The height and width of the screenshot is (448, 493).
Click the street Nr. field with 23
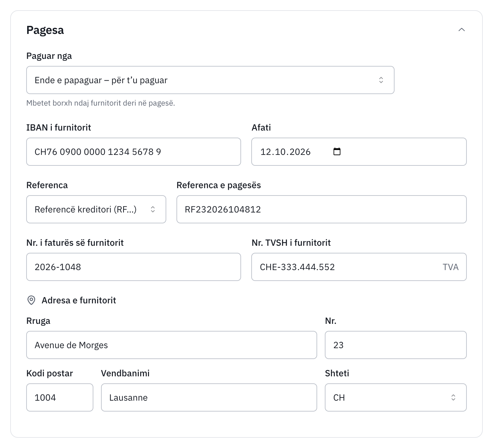pyautogui.click(x=396, y=345)
